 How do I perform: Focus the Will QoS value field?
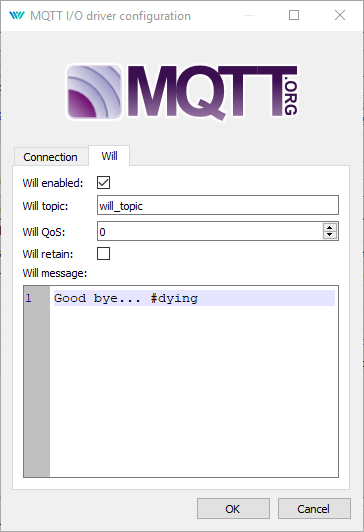pyautogui.click(x=210, y=231)
